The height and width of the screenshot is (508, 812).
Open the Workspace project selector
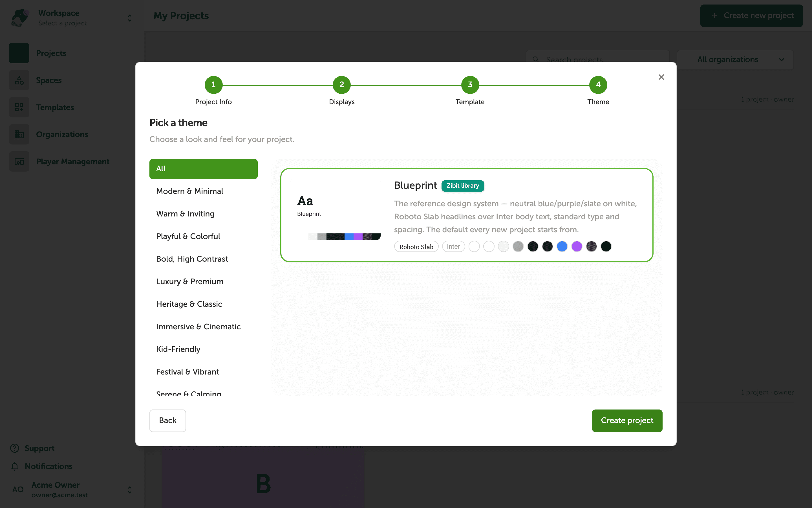pos(72,18)
